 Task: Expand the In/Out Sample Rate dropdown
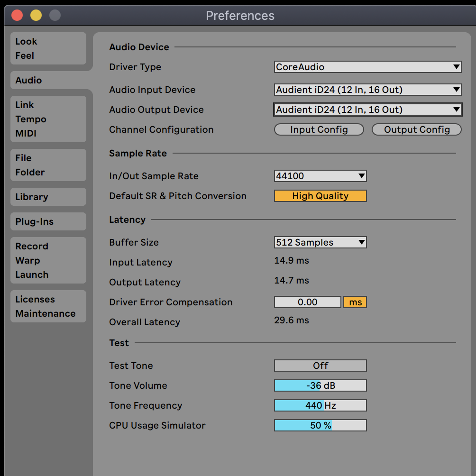click(320, 176)
